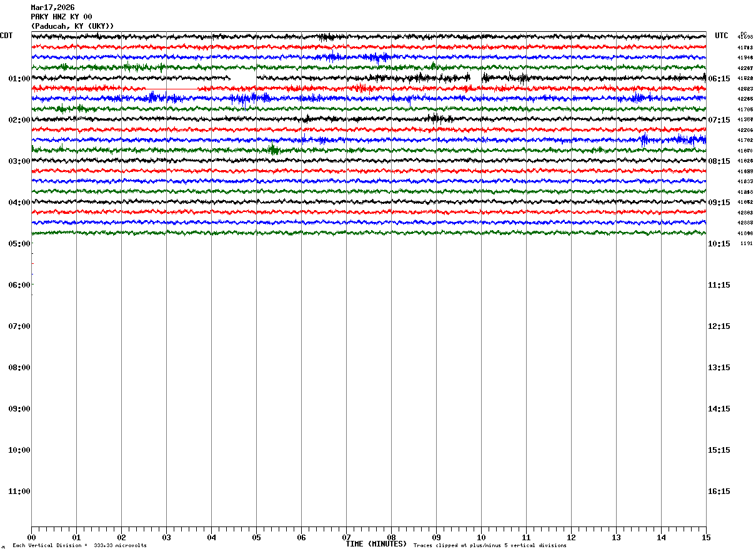The width and height of the screenshot is (756, 554).
Task: Click the '08:15' UTC time label
Action: coord(719,161)
